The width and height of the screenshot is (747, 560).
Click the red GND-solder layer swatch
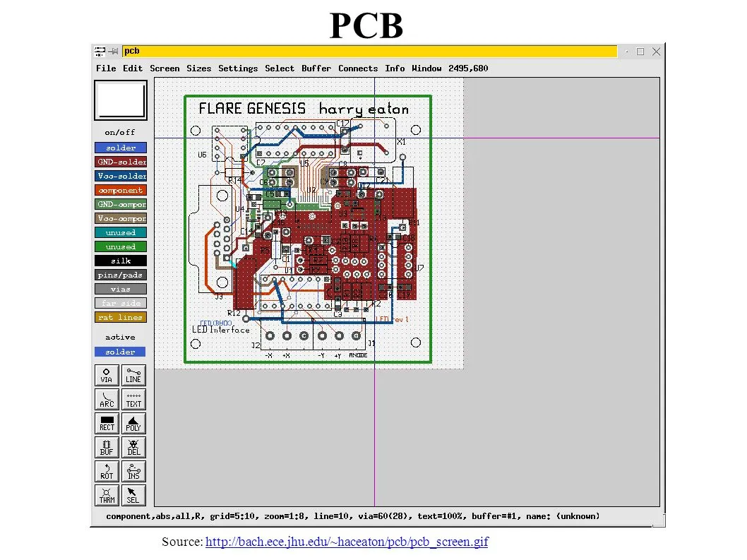pos(120,162)
